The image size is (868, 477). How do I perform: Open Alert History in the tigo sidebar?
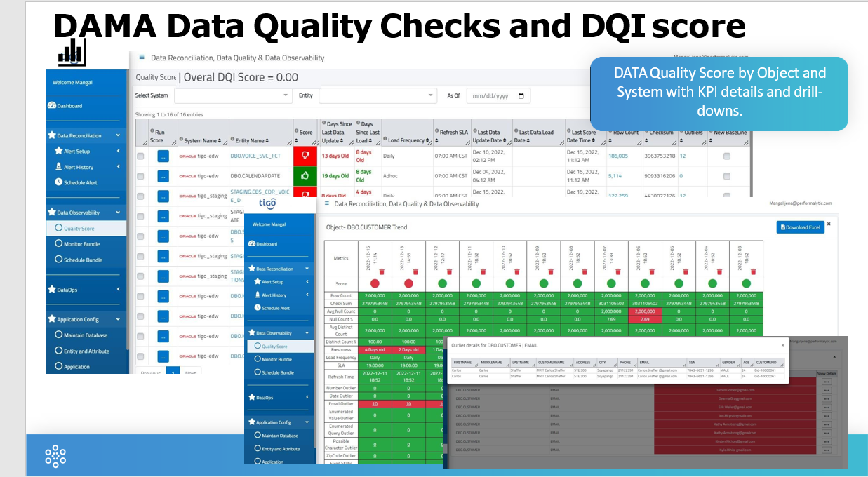point(274,295)
